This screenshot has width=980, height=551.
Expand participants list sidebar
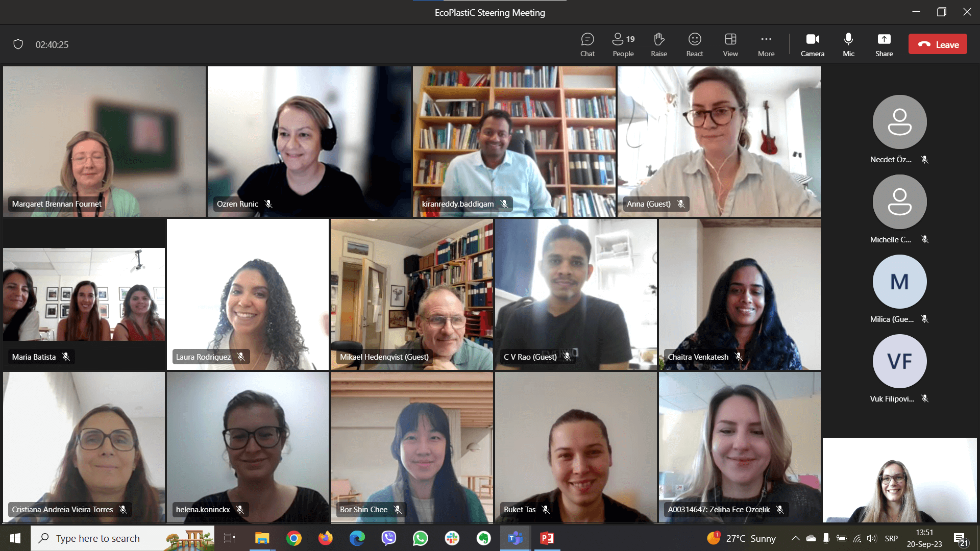621,44
